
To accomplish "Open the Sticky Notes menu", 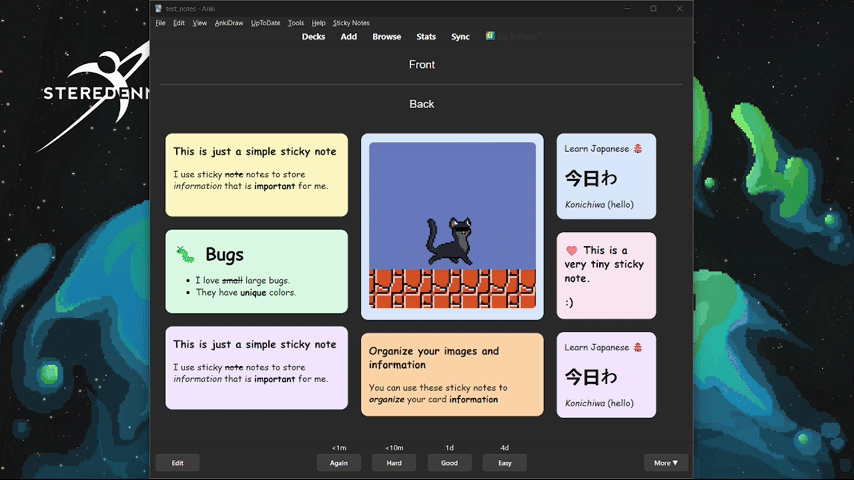I will pyautogui.click(x=351, y=23).
